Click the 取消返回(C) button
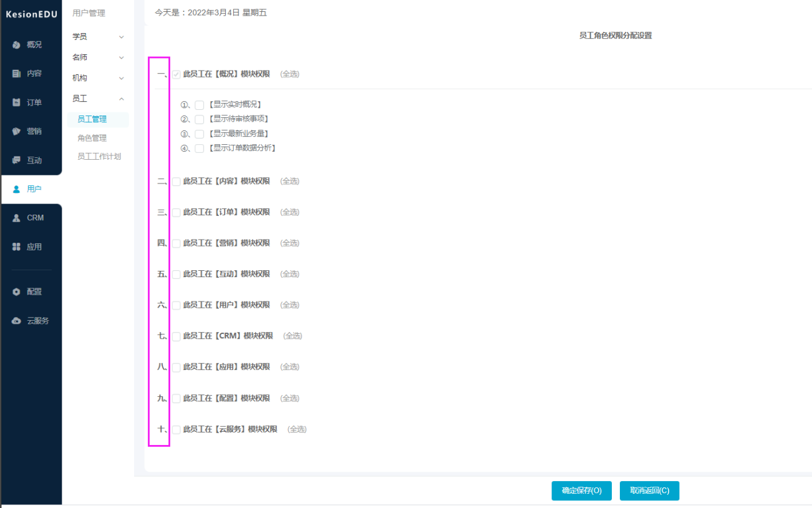The image size is (812, 508). pyautogui.click(x=649, y=491)
